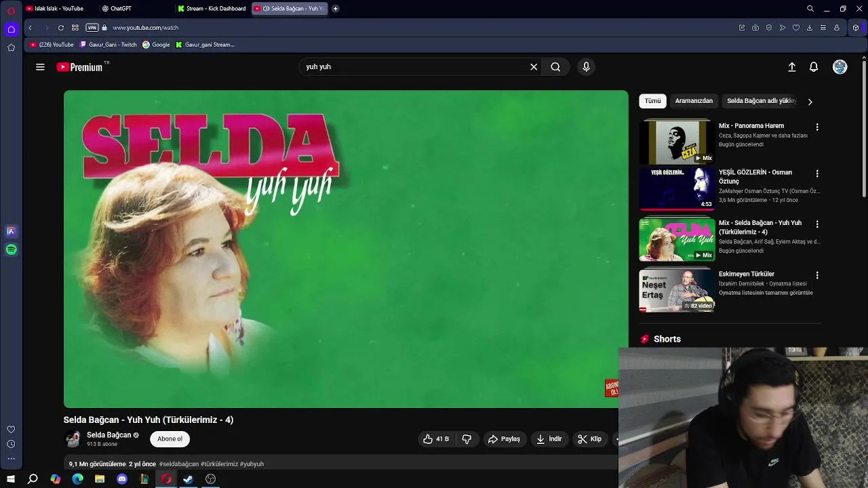The width and height of the screenshot is (868, 488).
Task: Select the Aramanızdan filter chip
Action: (x=694, y=101)
